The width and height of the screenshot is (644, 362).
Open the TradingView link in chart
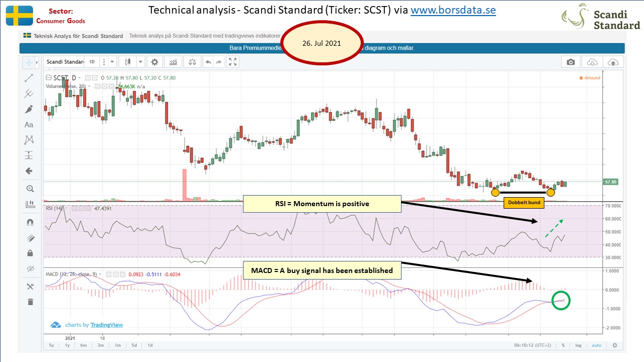point(107,325)
